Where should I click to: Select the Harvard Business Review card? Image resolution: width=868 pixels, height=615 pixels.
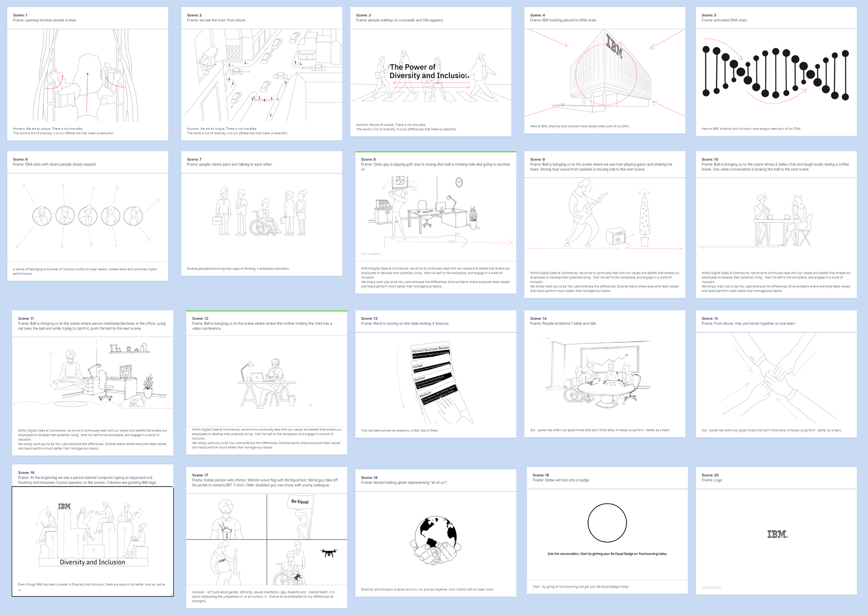pos(430,351)
